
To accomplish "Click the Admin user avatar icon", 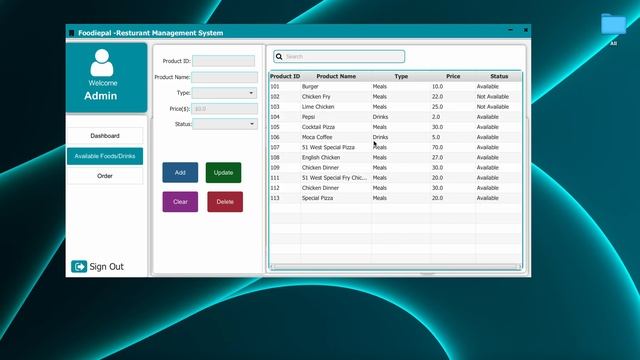I will click(102, 63).
